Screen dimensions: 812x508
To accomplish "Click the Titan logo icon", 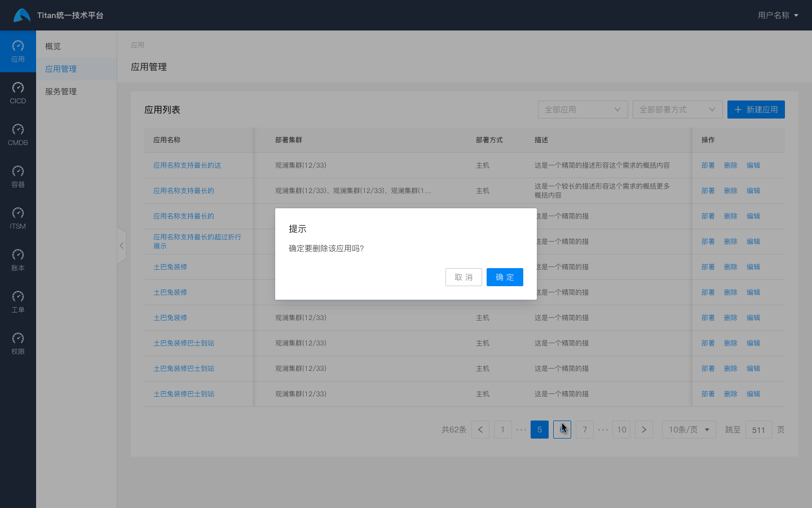I will (x=21, y=15).
